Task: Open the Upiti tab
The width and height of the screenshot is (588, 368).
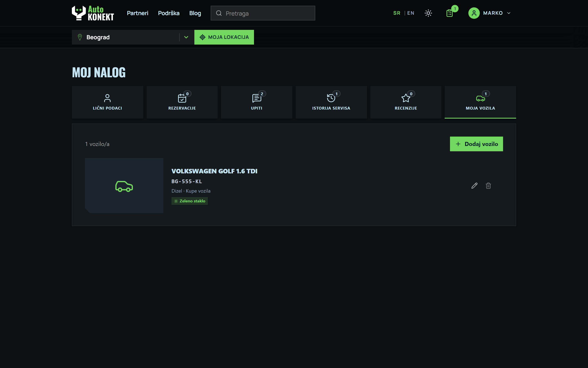Action: [x=257, y=102]
